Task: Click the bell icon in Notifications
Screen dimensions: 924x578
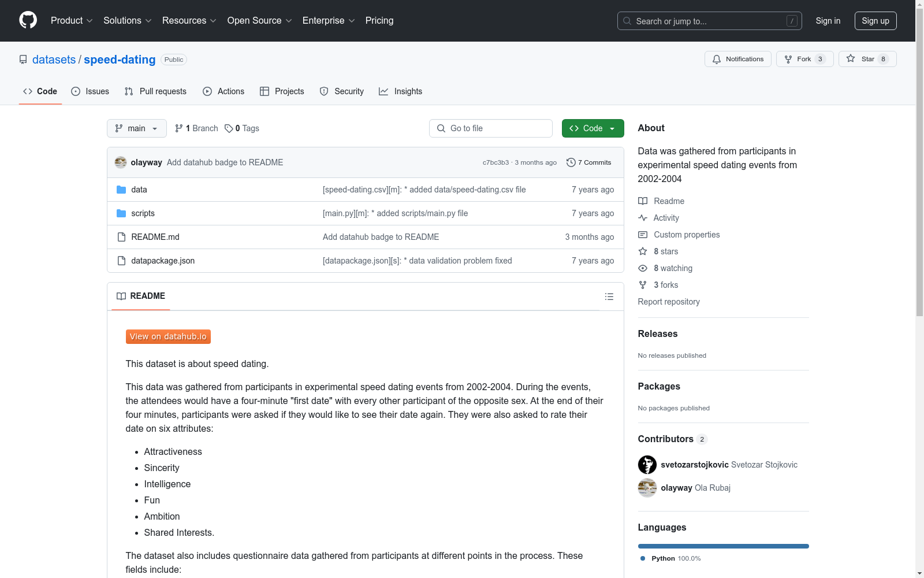Action: click(x=717, y=59)
